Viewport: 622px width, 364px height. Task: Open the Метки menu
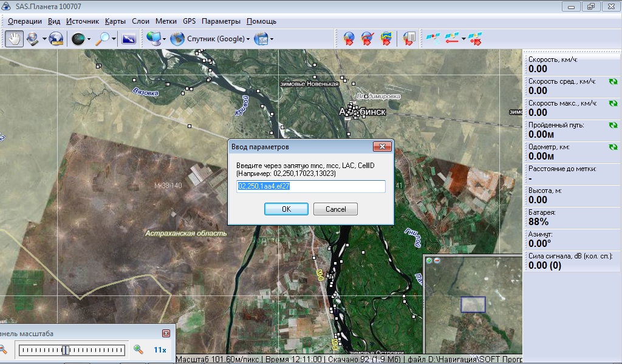166,21
